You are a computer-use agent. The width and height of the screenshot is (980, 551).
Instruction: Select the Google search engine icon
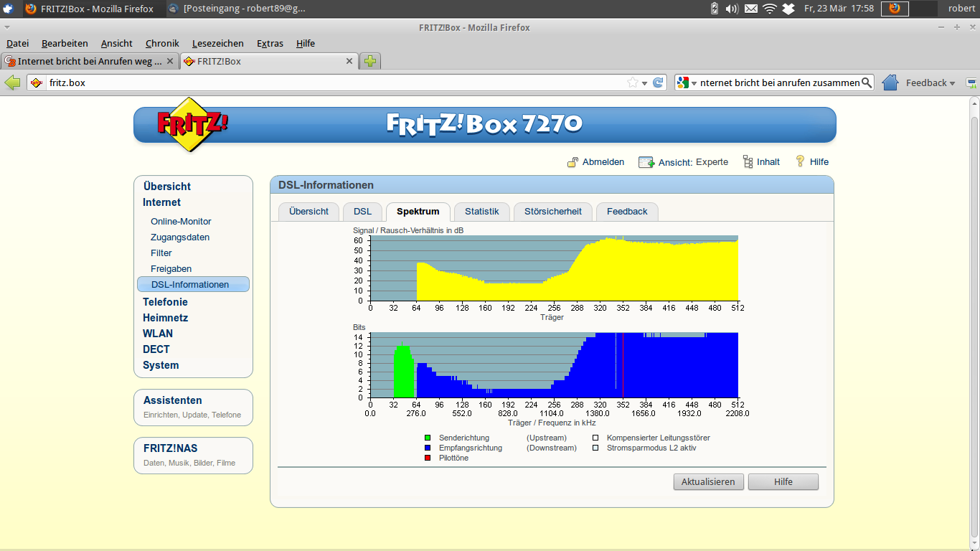click(x=683, y=83)
